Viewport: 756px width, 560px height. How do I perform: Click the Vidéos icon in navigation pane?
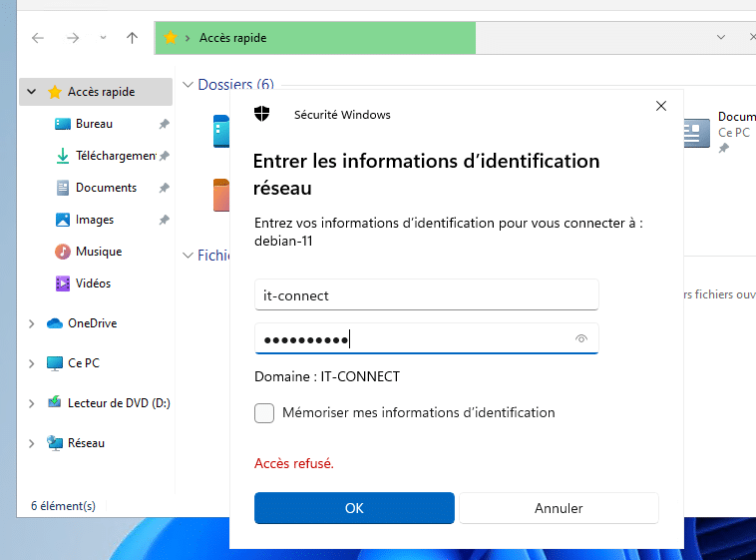(62, 283)
